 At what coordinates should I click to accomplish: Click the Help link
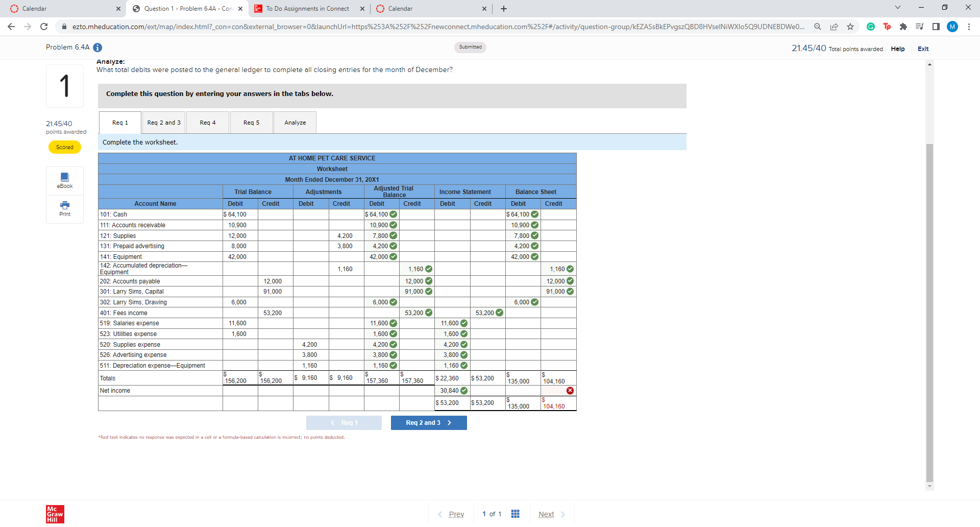pyautogui.click(x=898, y=49)
